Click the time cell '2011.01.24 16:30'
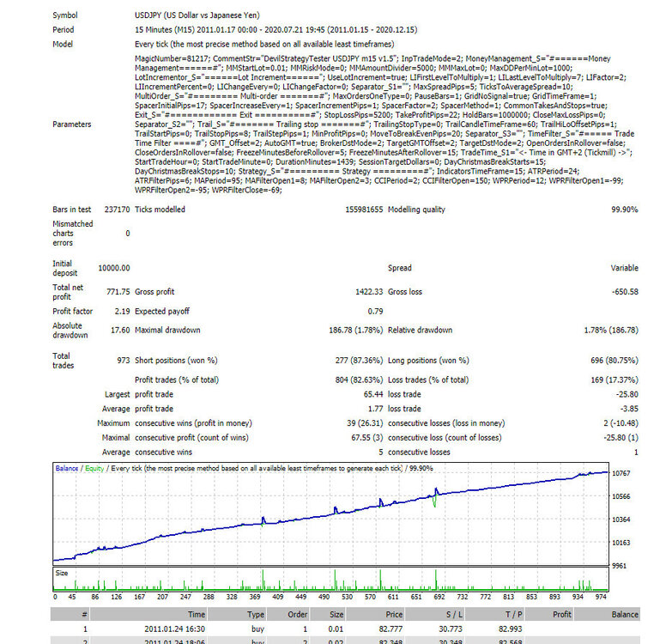 174,629
